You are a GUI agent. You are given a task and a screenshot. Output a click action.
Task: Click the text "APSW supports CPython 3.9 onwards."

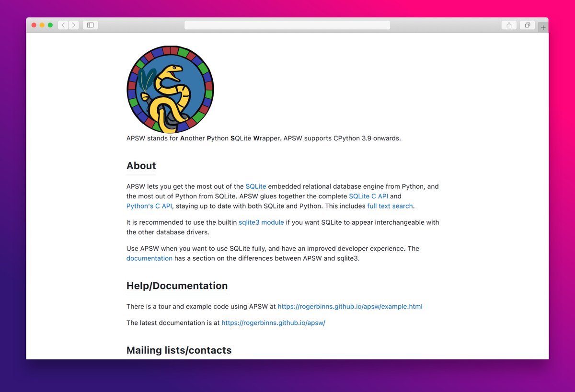coord(342,138)
